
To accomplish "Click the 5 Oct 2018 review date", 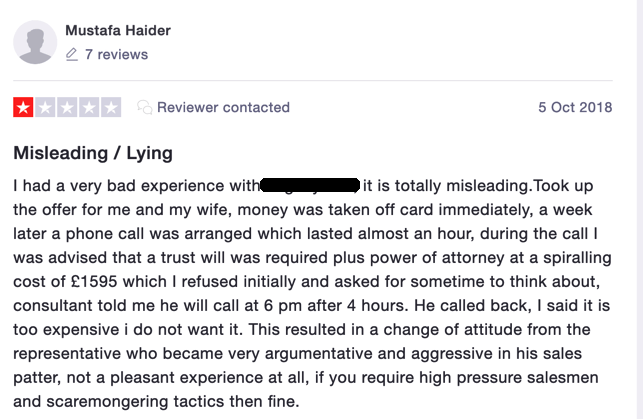I will pos(575,107).
